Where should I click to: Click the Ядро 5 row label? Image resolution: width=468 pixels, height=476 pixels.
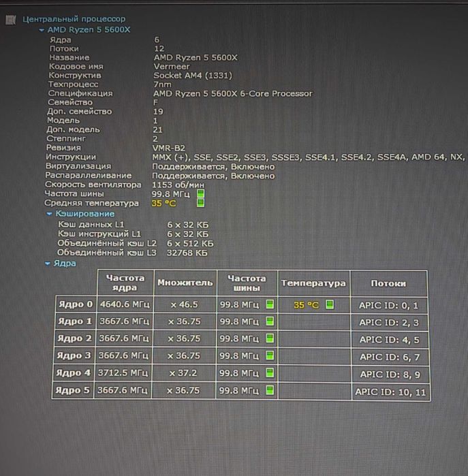pyautogui.click(x=73, y=390)
